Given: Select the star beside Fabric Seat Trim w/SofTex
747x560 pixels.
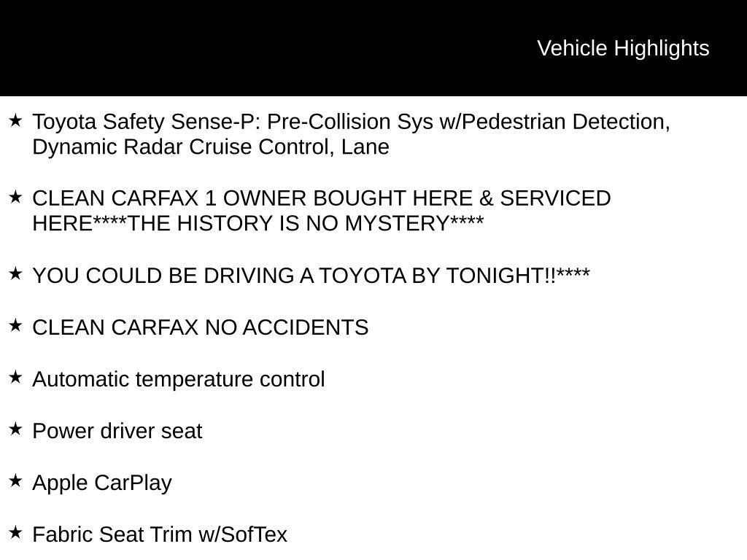Looking at the screenshot, I should [15, 533].
